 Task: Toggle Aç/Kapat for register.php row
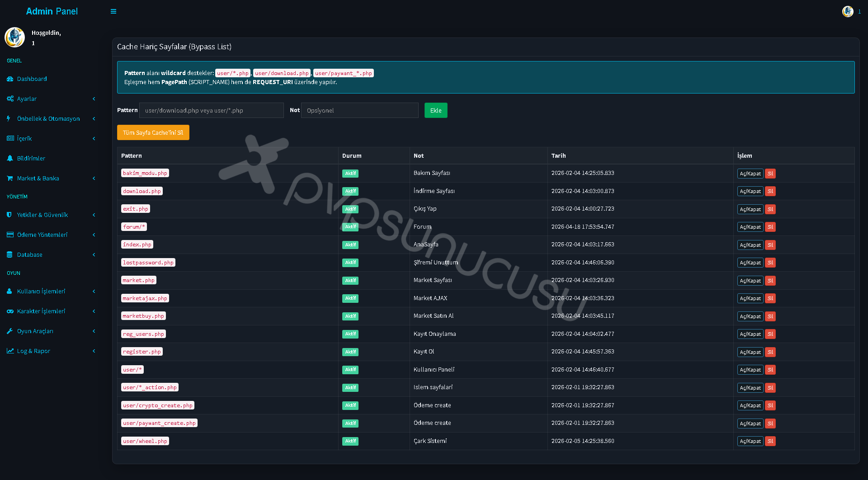(x=750, y=352)
